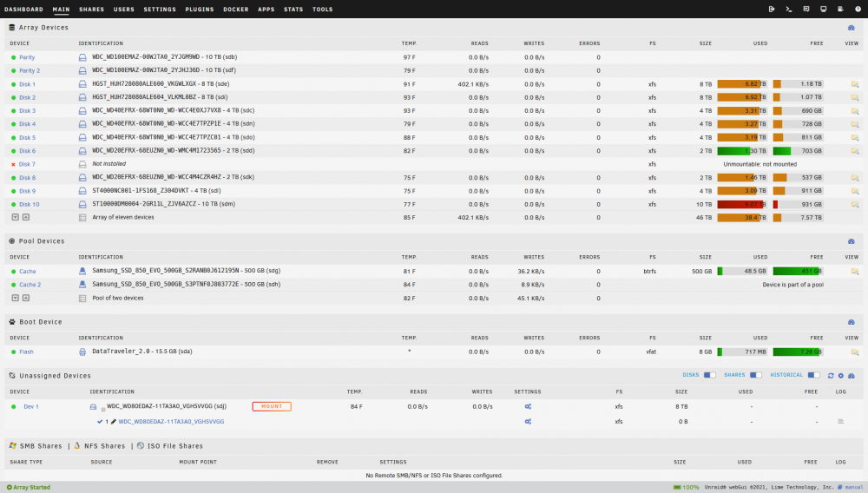
Task: Open the feedback icon in top bar
Action: [806, 9]
